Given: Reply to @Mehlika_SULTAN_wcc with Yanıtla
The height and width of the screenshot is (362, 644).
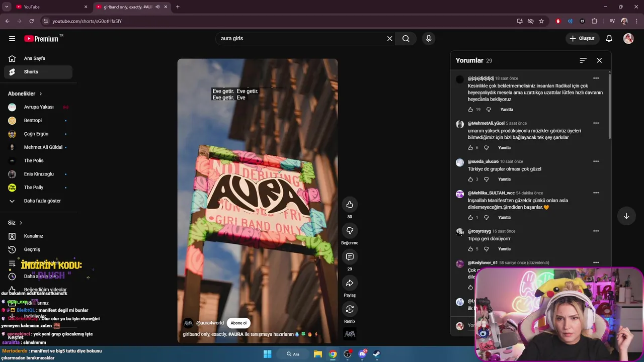Looking at the screenshot, I should [504, 218].
